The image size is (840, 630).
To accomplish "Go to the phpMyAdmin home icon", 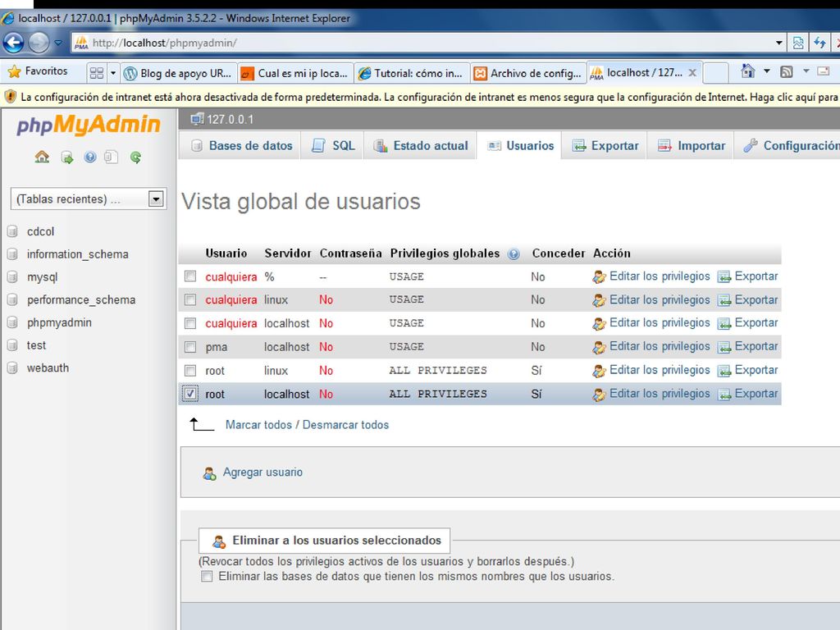I will [42, 157].
